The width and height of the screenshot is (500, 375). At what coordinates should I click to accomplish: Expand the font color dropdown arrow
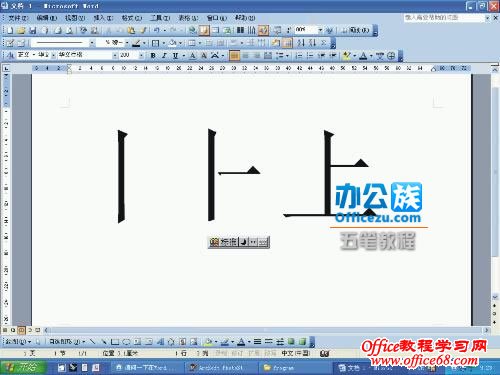click(371, 56)
